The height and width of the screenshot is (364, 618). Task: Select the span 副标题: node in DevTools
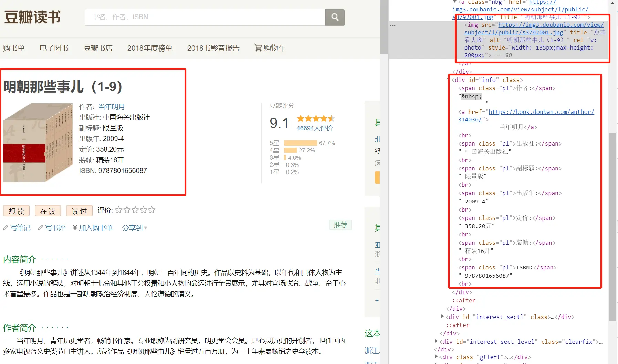[x=510, y=168]
